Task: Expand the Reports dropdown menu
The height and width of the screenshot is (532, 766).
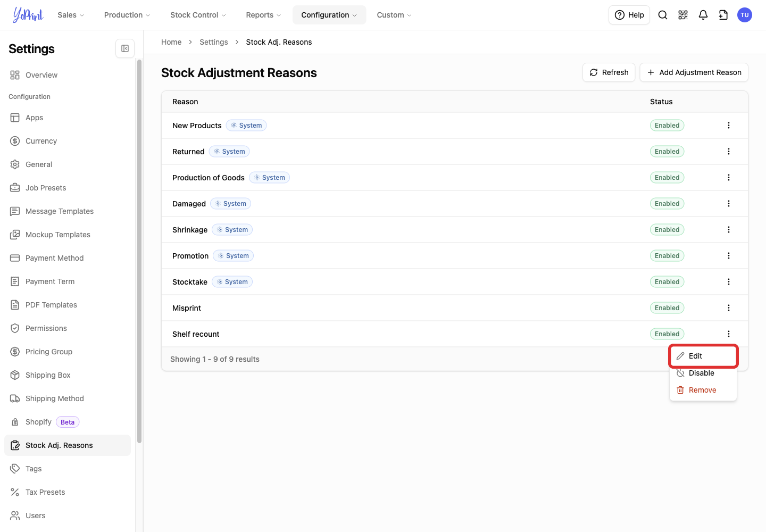Action: (263, 15)
